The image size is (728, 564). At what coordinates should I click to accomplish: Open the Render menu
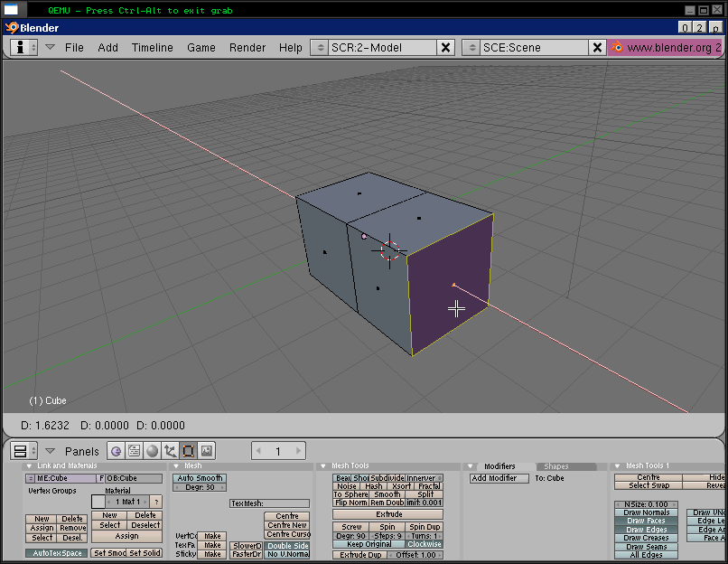pos(247,47)
